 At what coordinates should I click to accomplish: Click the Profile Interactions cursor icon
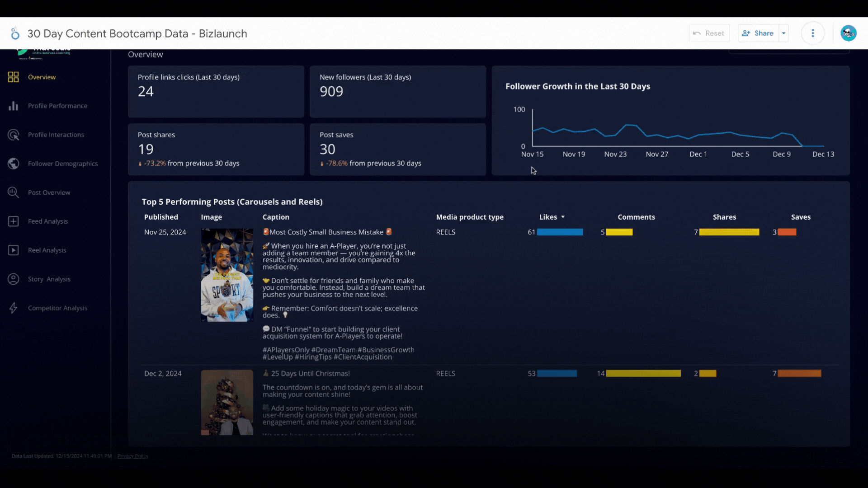click(13, 135)
